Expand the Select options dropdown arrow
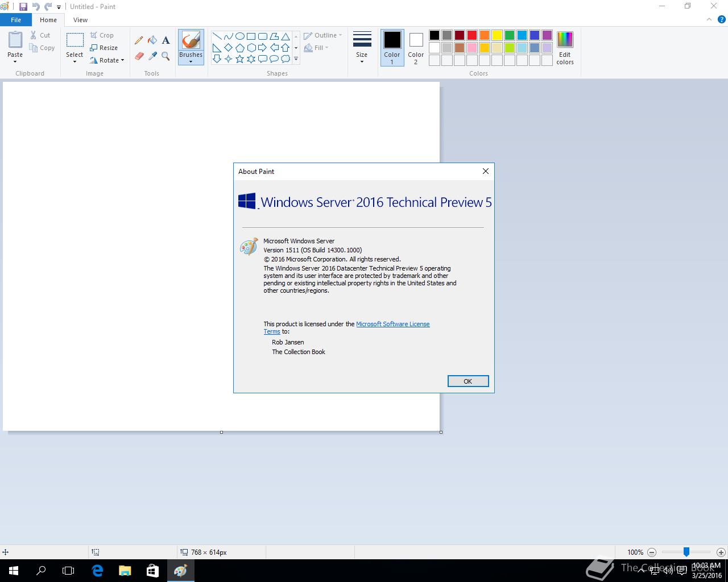 75,61
